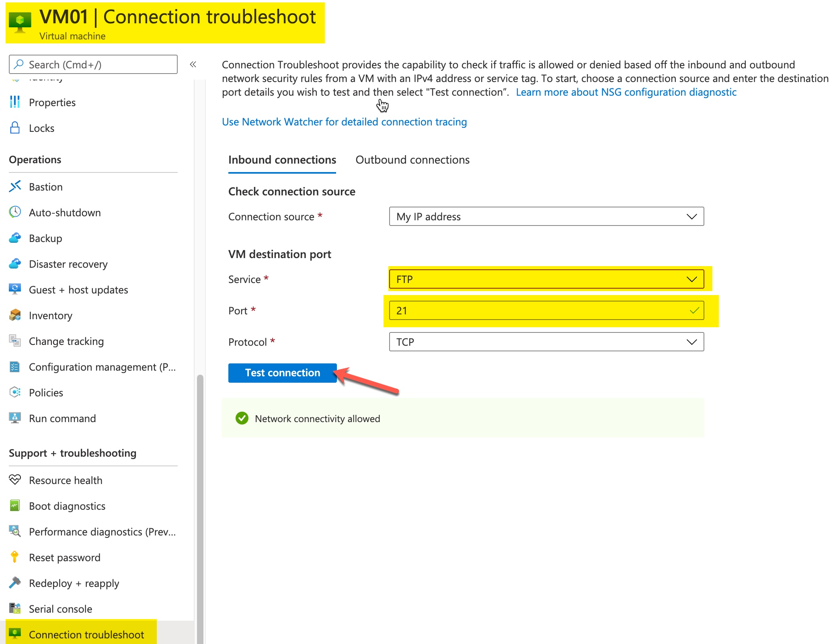
Task: Click the Network connectivity allowed message
Action: pos(317,418)
